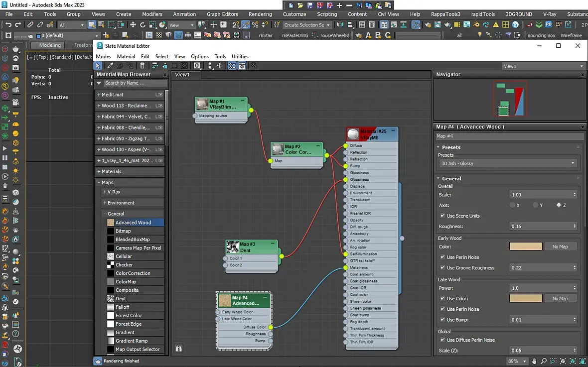The height and width of the screenshot is (367, 588).
Task: Disable the Use Scene Units checkbox
Action: 442,216
